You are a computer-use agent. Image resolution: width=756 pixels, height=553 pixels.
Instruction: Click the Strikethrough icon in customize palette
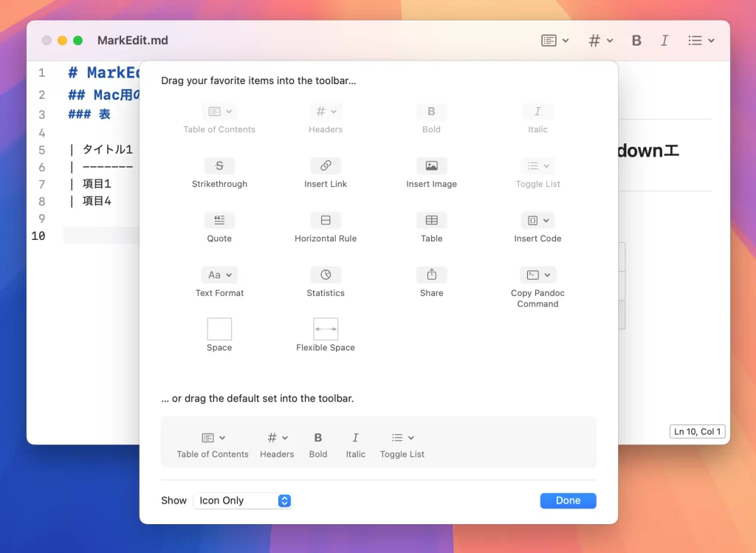[219, 166]
